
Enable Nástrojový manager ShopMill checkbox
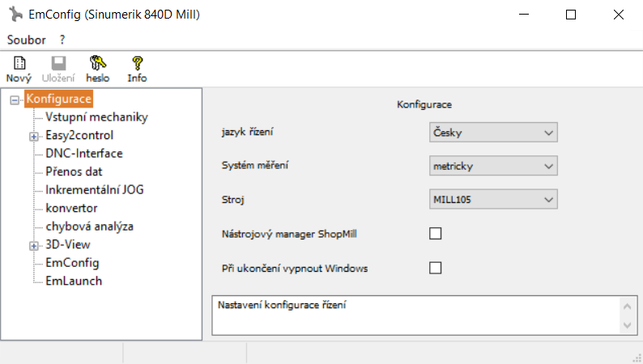click(x=435, y=234)
